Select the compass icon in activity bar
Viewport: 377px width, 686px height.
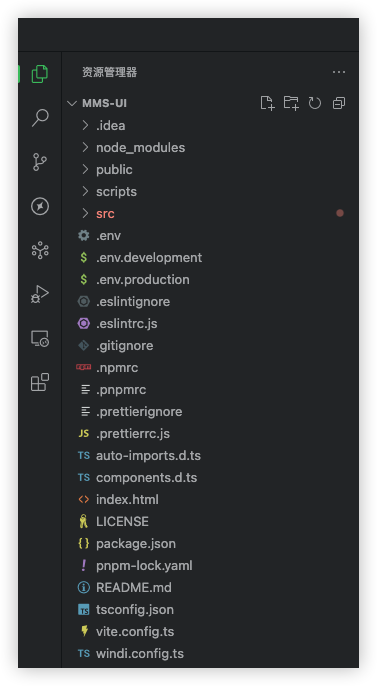tap(40, 206)
